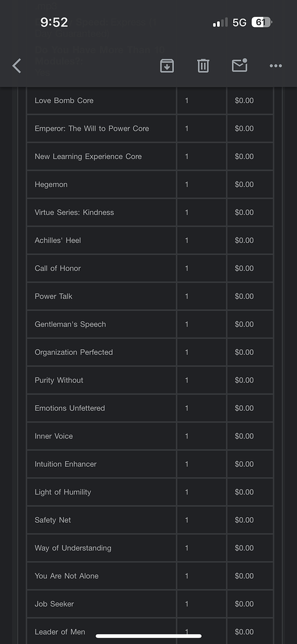Tap You Are Not Alone item
Screen dimensions: 297x644
[66, 576]
